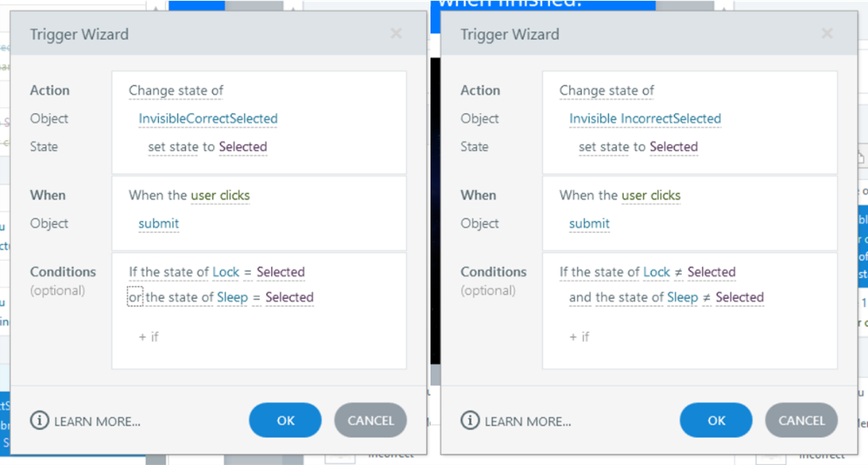Click 'Sleep' in the 'Sleep ≠ Selected' condition
The image size is (868, 465).
682,297
